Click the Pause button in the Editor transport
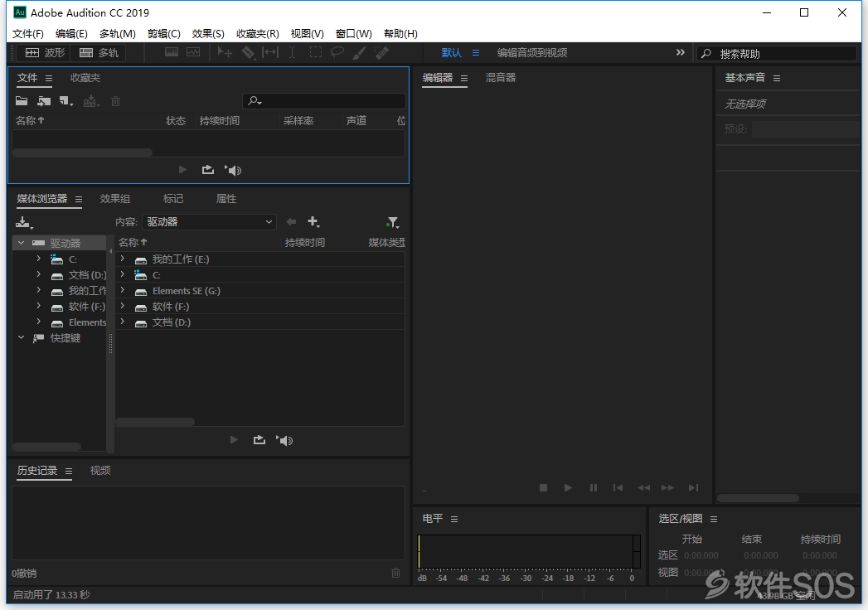Screen dimensions: 868x610 (594, 487)
